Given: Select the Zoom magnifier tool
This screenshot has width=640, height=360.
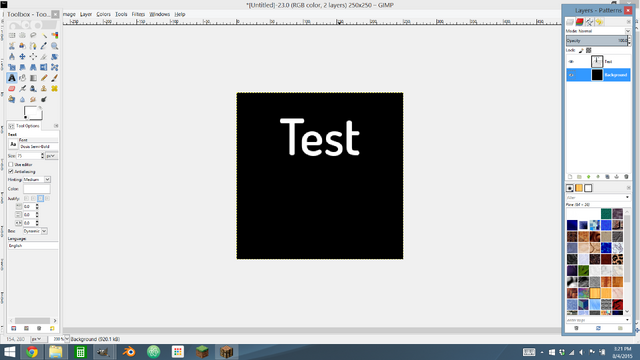Looking at the screenshot, I should [x=54, y=46].
